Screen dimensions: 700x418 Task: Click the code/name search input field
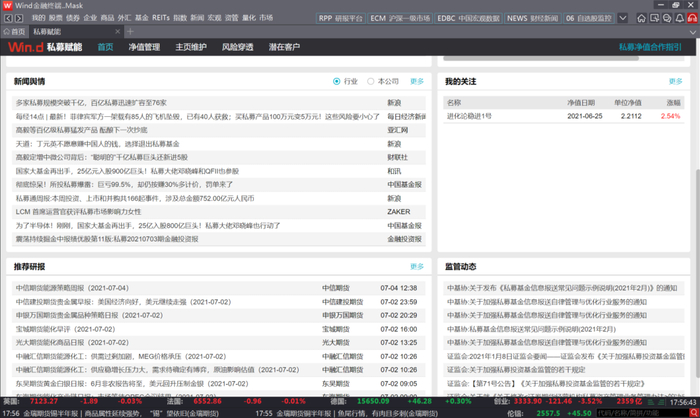click(643, 413)
